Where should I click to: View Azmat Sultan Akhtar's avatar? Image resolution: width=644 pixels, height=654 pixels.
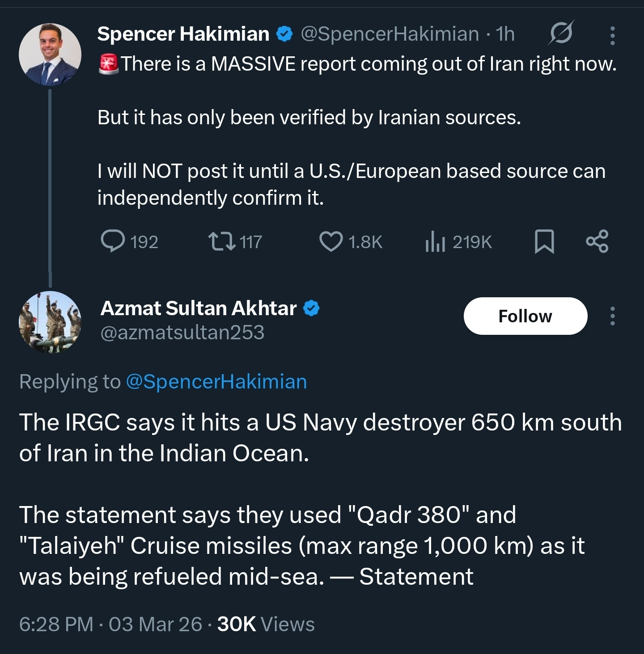[x=50, y=322]
